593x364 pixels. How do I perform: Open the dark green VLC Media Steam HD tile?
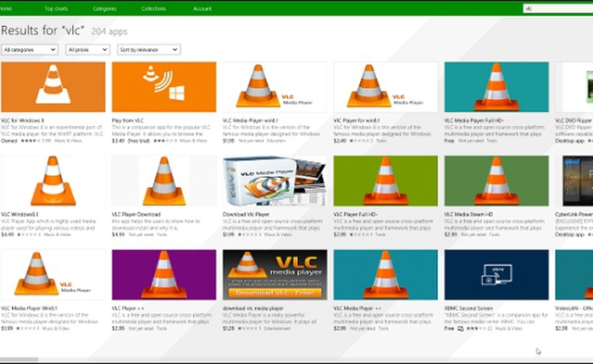pyautogui.click(x=496, y=181)
